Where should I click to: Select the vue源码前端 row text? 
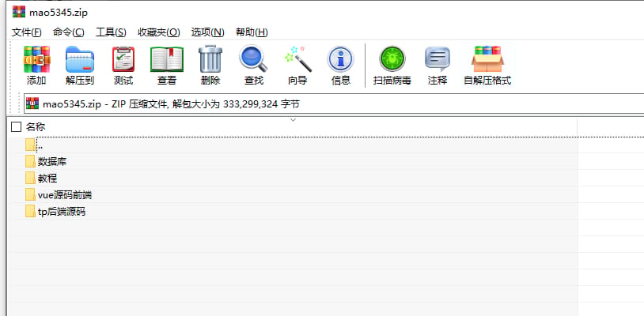65,195
